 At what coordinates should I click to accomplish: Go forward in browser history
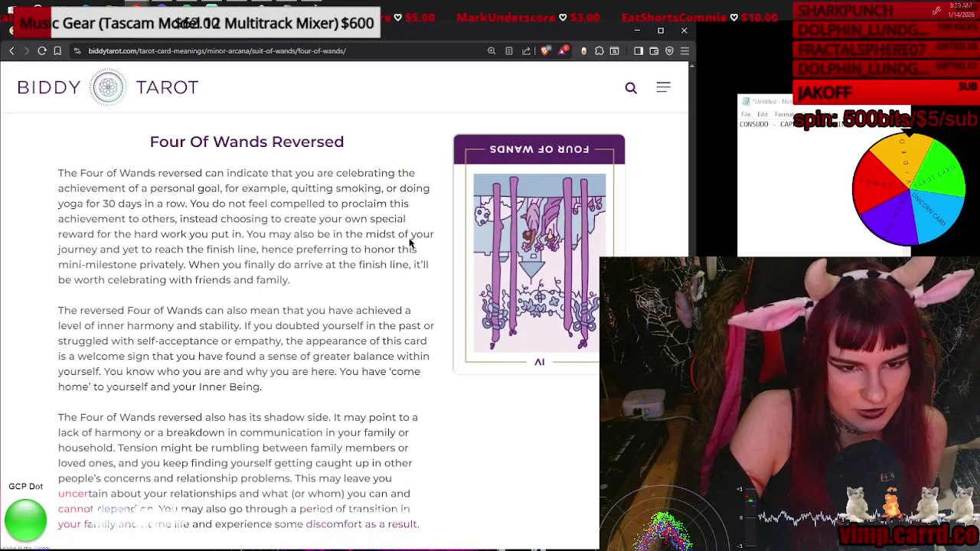pyautogui.click(x=26, y=51)
